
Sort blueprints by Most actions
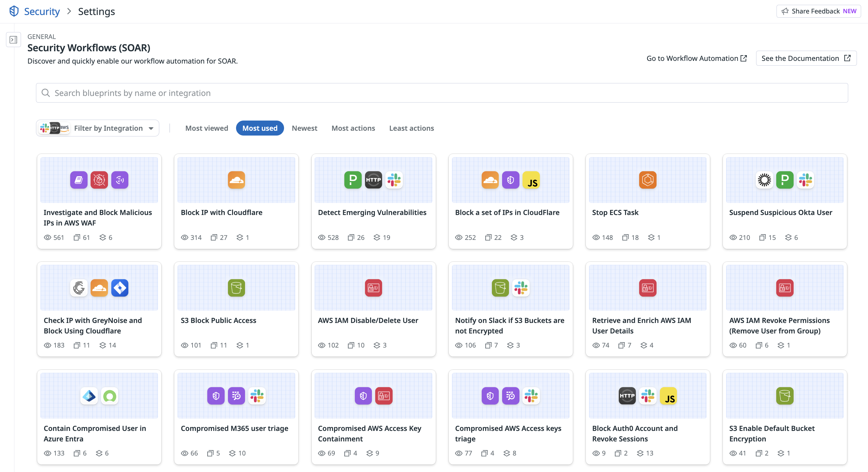[x=353, y=128]
